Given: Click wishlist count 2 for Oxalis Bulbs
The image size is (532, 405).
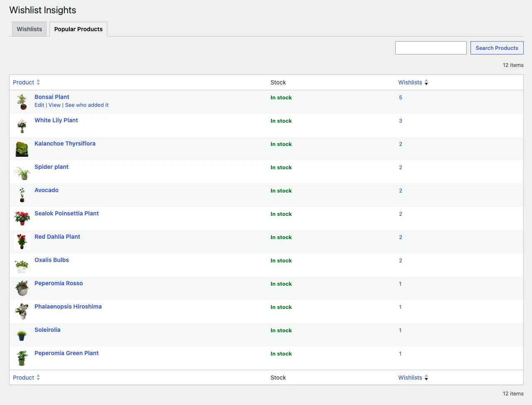Looking at the screenshot, I should click(x=401, y=261).
